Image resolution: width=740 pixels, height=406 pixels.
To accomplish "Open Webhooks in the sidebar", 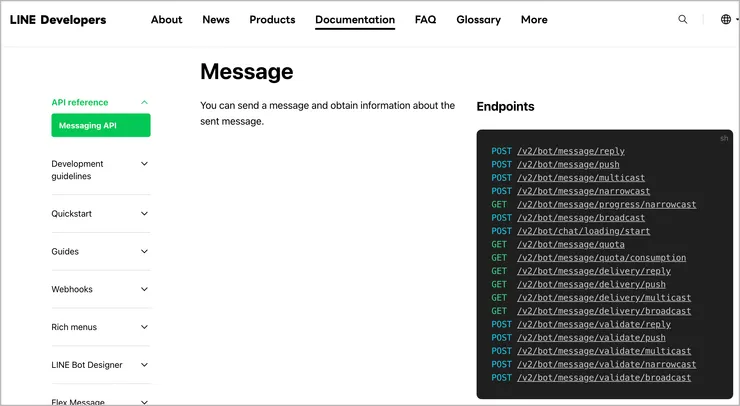I will coord(72,289).
